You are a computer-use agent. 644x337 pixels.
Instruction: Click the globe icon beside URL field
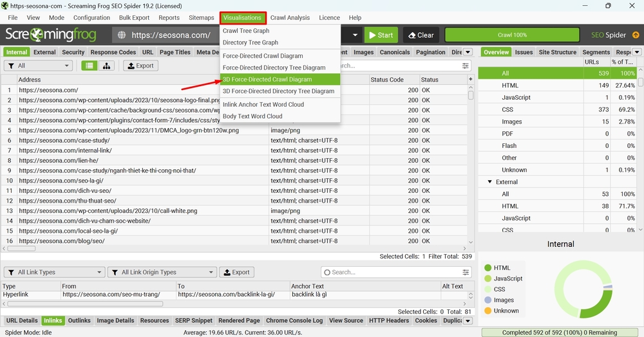[x=122, y=35]
